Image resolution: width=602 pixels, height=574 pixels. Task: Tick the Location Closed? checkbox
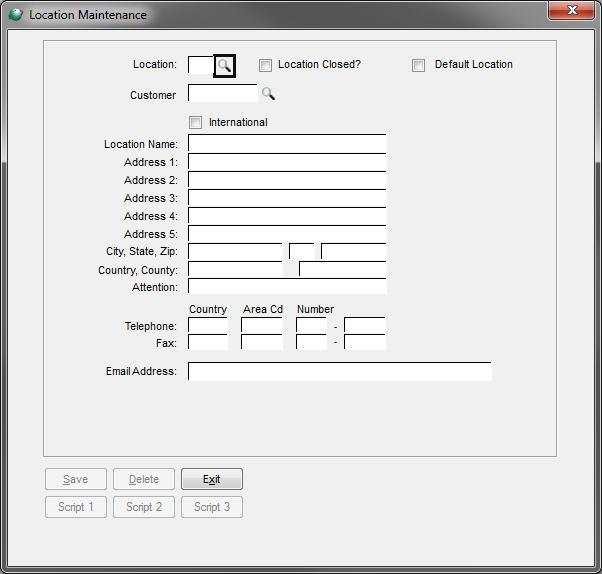pos(265,65)
